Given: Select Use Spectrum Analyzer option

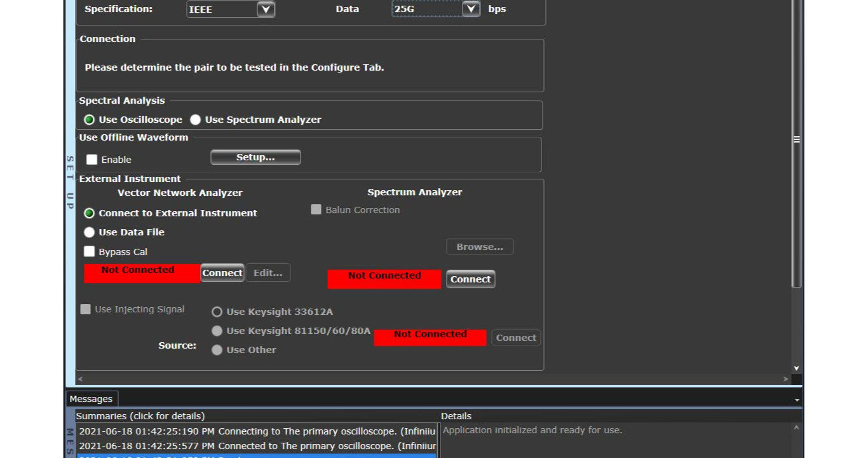Looking at the screenshot, I should (196, 120).
